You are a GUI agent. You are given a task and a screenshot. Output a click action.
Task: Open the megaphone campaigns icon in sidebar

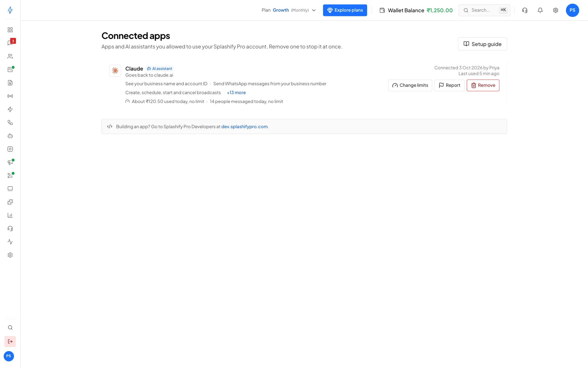click(10, 163)
